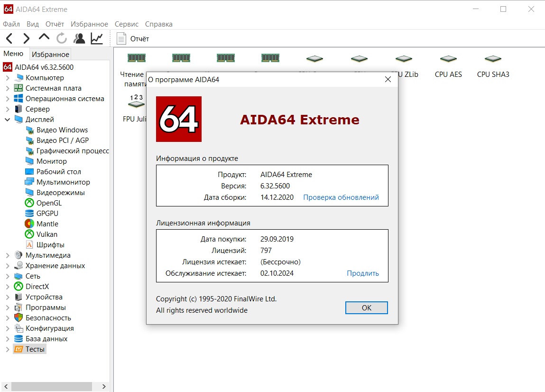Open the graph chart toolbar icon

(97, 38)
